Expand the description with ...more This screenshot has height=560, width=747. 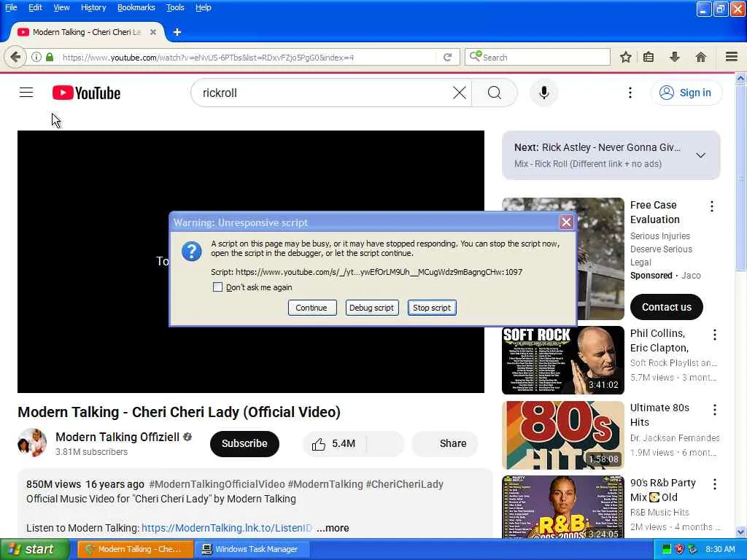click(333, 528)
